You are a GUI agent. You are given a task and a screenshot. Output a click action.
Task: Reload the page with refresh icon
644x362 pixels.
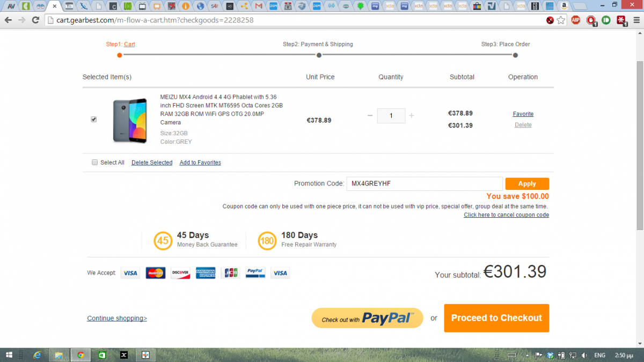35,20
